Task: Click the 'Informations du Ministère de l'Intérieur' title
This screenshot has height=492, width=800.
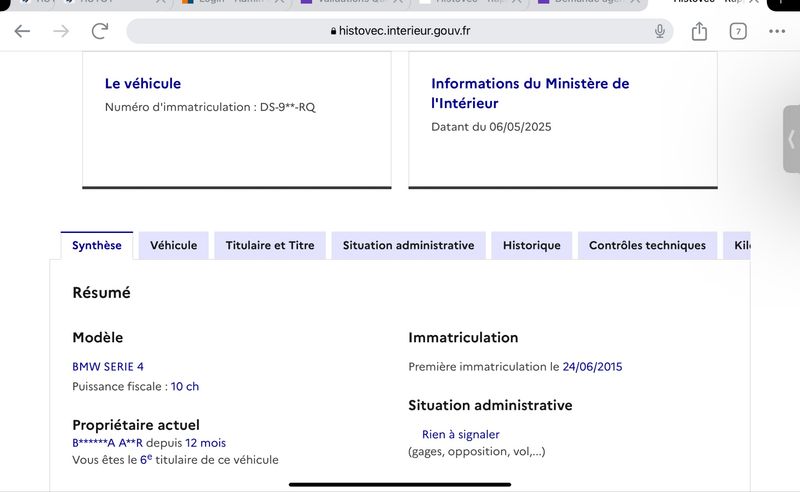Action: pyautogui.click(x=530, y=93)
